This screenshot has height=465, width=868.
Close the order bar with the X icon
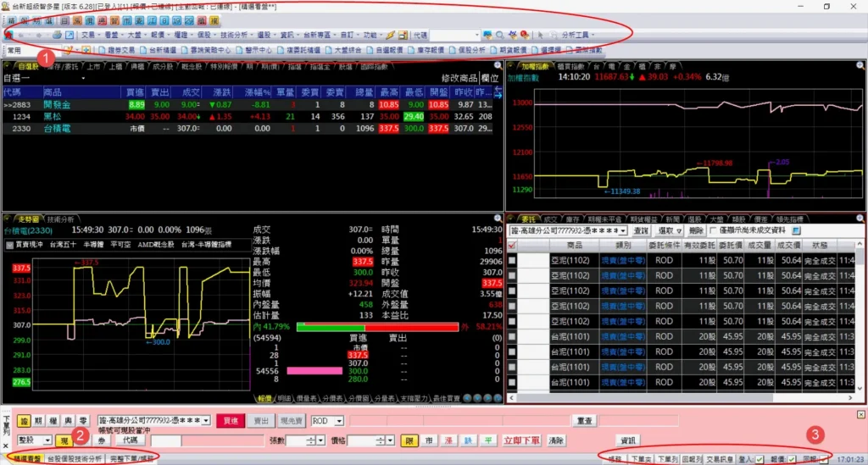[861, 414]
